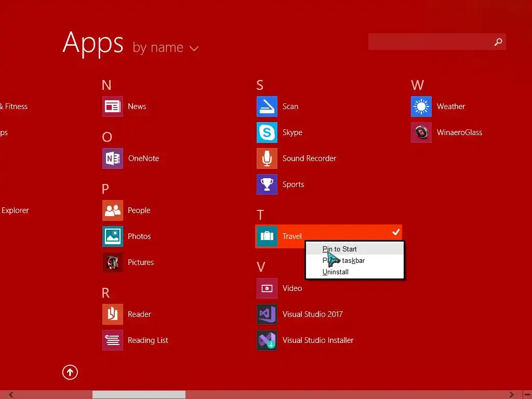This screenshot has height=399, width=532.
Task: Click the 'Visual Studio 2017' label
Action: [x=312, y=314]
